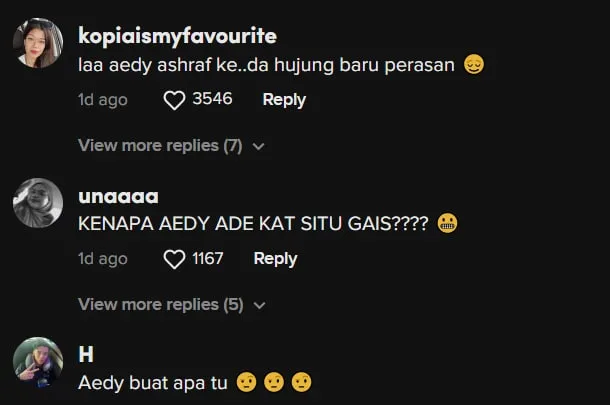The image size is (610, 405).
Task: Click the 3546 like count
Action: 212,99
